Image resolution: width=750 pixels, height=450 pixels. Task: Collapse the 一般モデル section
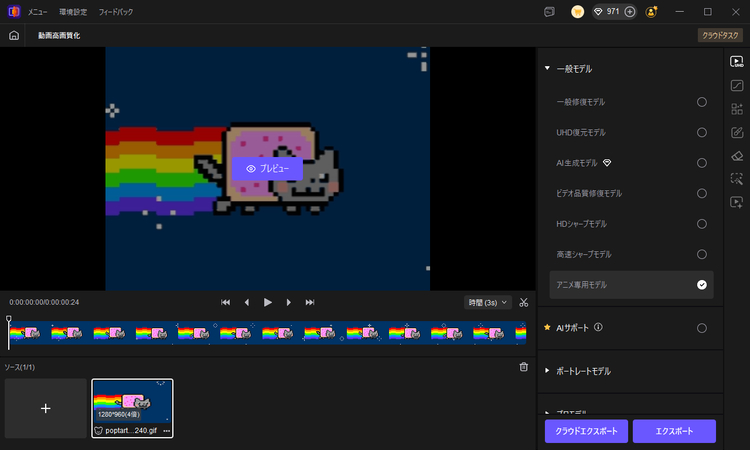click(x=547, y=69)
